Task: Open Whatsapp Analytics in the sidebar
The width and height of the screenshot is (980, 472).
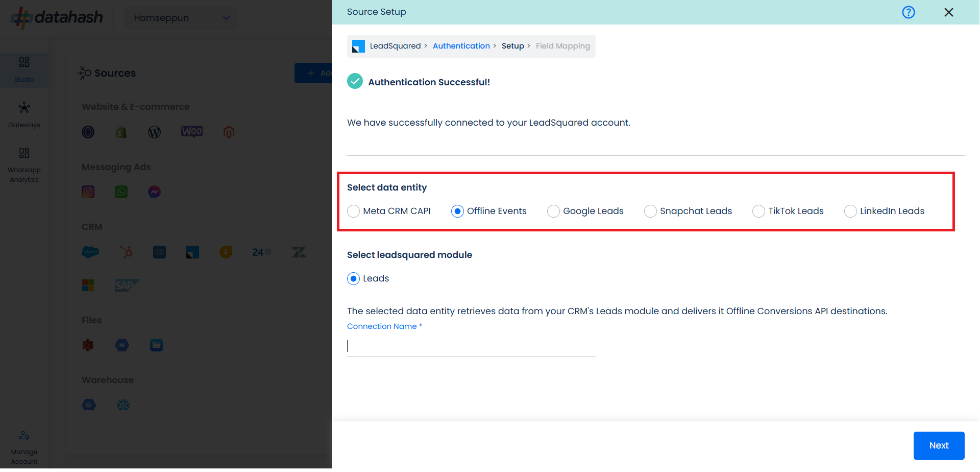Action: click(24, 166)
